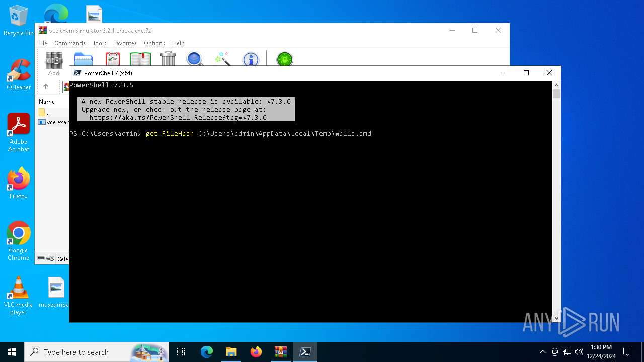Switch to PowerShell in the taskbar
644x362 pixels.
[x=305, y=352]
